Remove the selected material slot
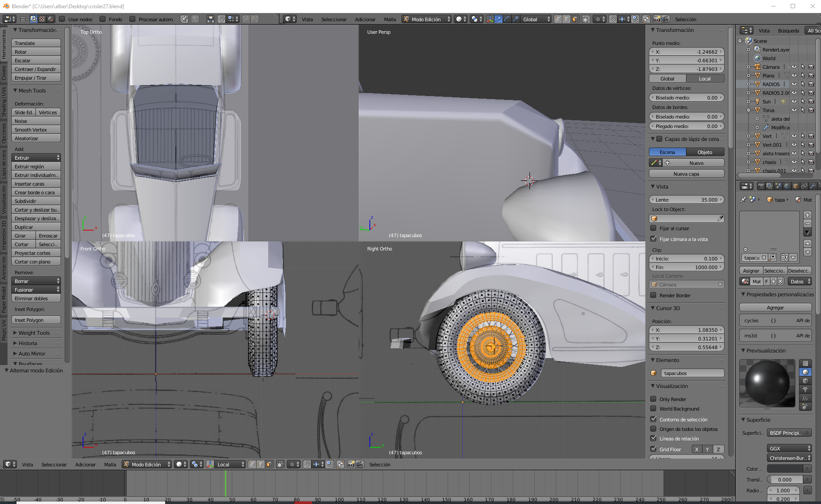The image size is (821, 504). 807,224
